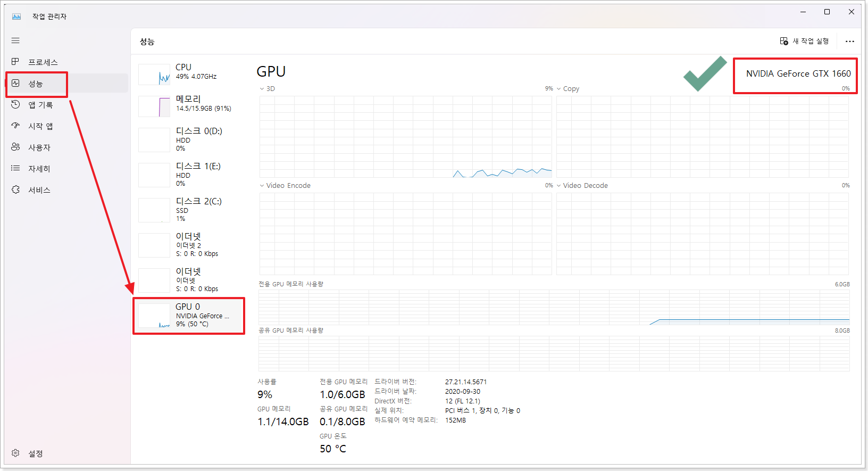868x471 pixels.
Task: Select the 이더넷 entry above GPU 0
Action: pyautogui.click(x=189, y=280)
